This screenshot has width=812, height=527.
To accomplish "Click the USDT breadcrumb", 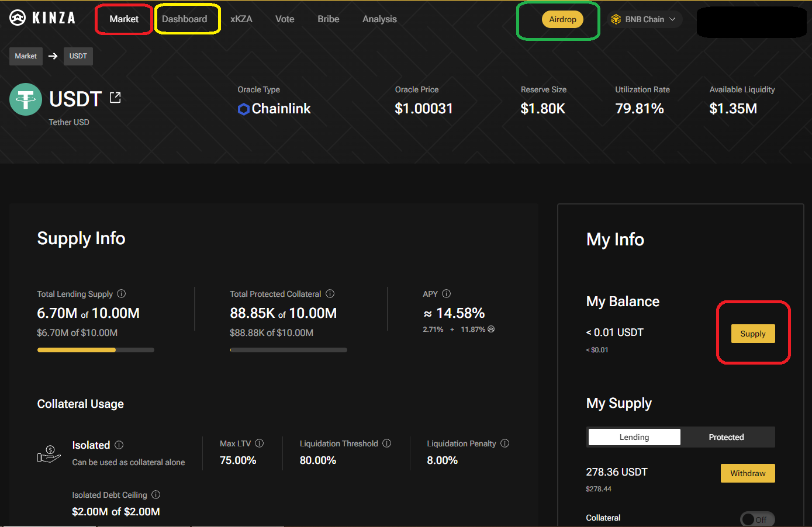I will coord(78,56).
